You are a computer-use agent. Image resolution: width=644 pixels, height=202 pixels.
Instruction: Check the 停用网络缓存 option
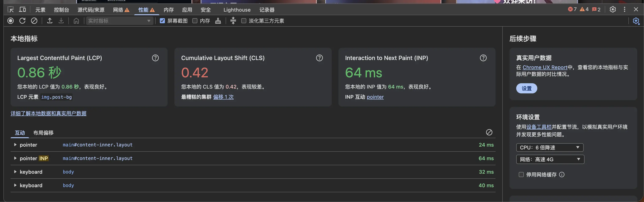click(x=521, y=175)
